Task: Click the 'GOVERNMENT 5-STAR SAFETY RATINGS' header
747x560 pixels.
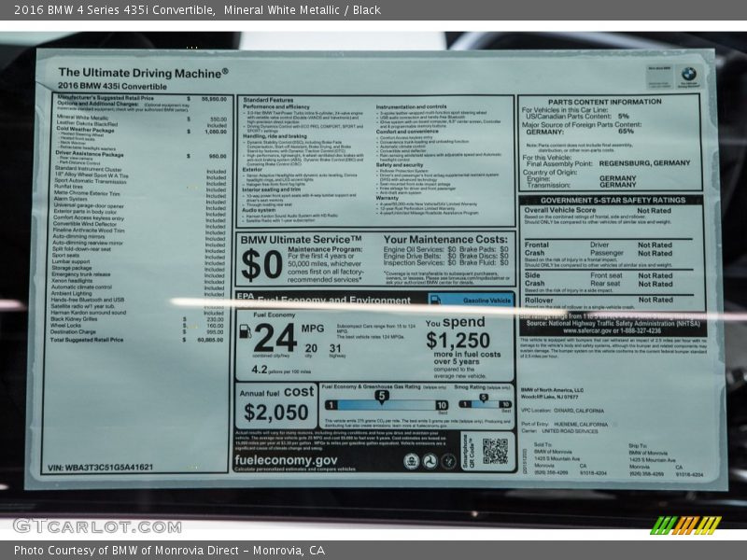Action: 613,200
